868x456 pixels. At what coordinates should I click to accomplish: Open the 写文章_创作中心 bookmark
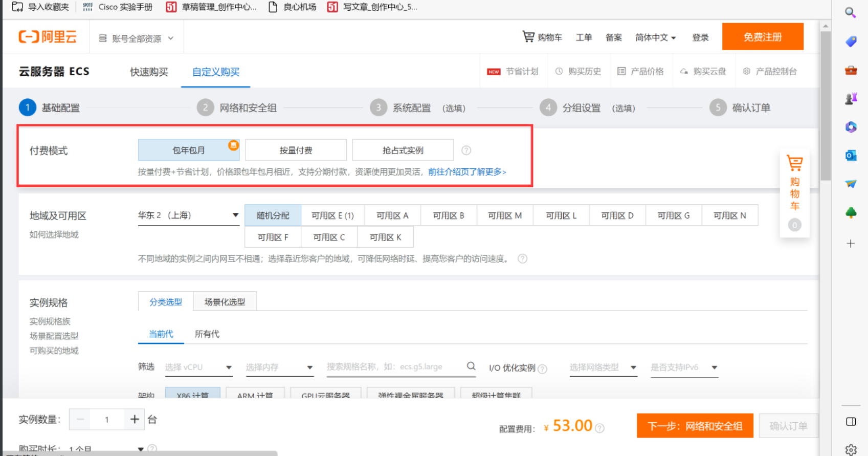click(372, 7)
